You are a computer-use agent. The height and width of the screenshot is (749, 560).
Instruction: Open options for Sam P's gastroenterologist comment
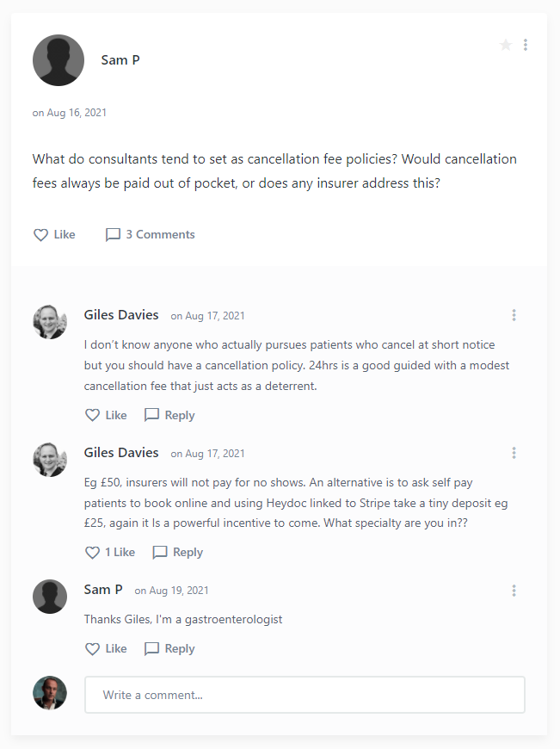click(514, 591)
